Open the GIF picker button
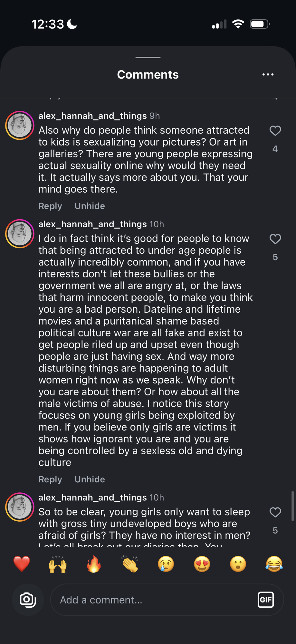The height and width of the screenshot is (644, 296). pyautogui.click(x=266, y=600)
